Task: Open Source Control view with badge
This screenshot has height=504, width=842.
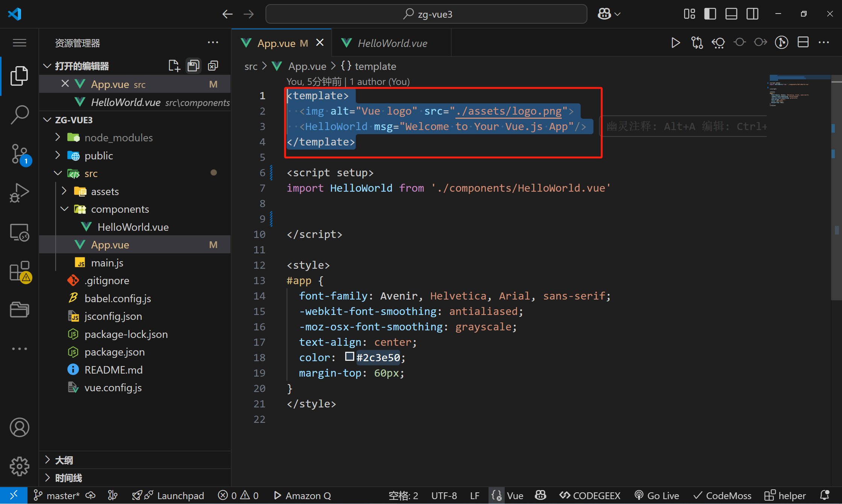Action: pyautogui.click(x=19, y=154)
